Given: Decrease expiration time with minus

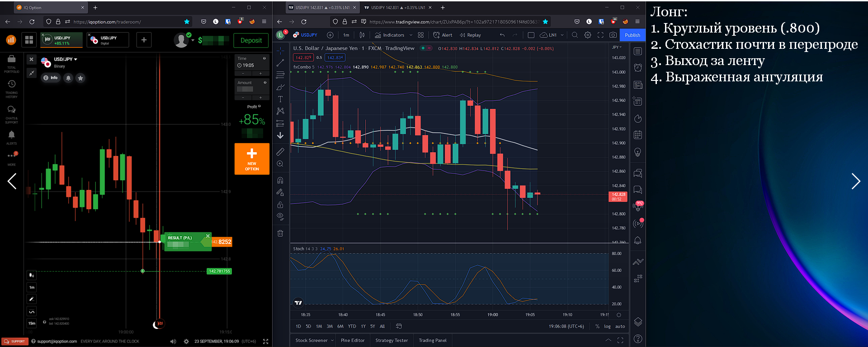Looking at the screenshot, I should (x=243, y=73).
